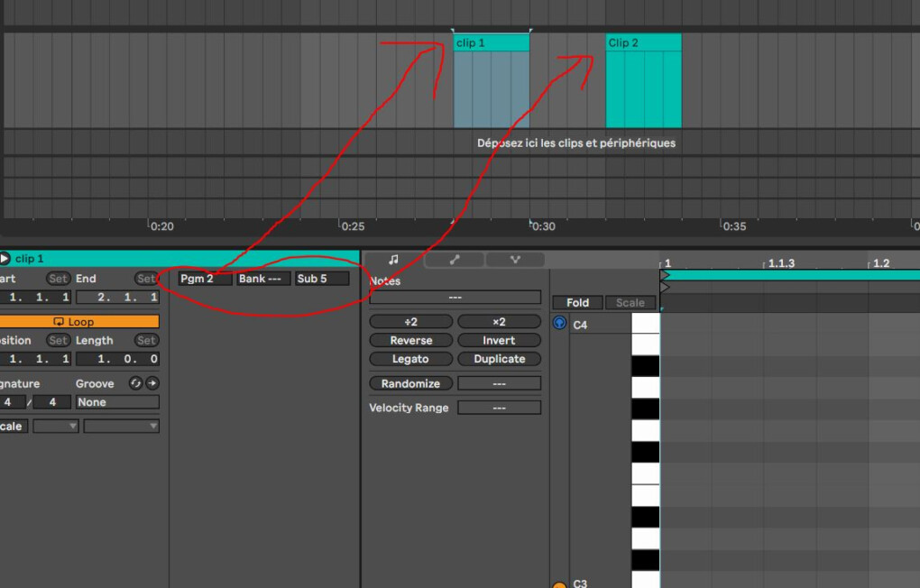
Task: Click the Randomize button
Action: [x=410, y=383]
